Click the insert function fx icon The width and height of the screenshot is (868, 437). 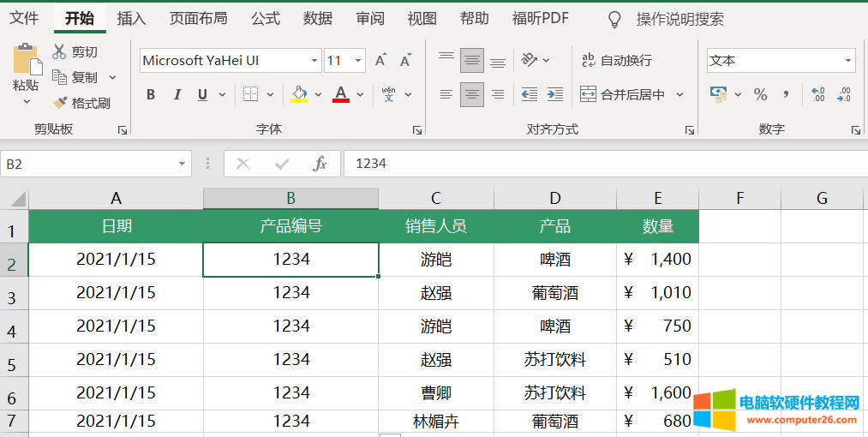point(320,164)
